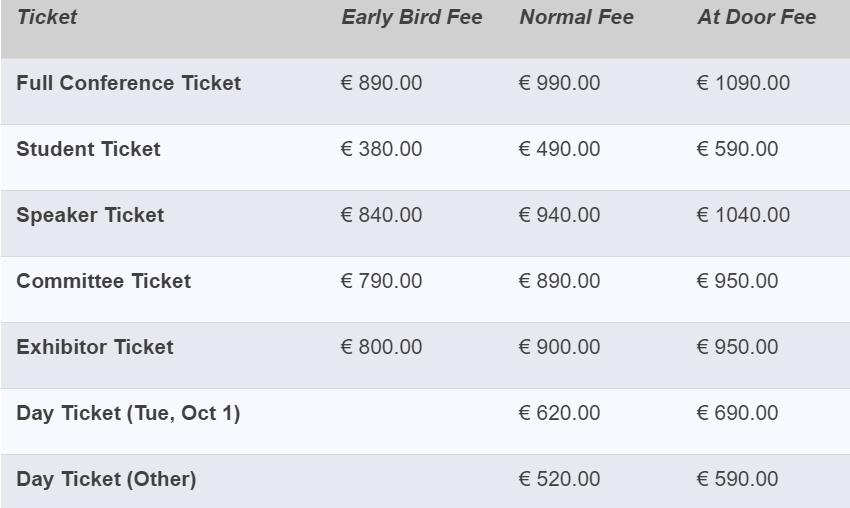Select the Committee Ticket row label
This screenshot has width=850, height=508.
click(103, 281)
